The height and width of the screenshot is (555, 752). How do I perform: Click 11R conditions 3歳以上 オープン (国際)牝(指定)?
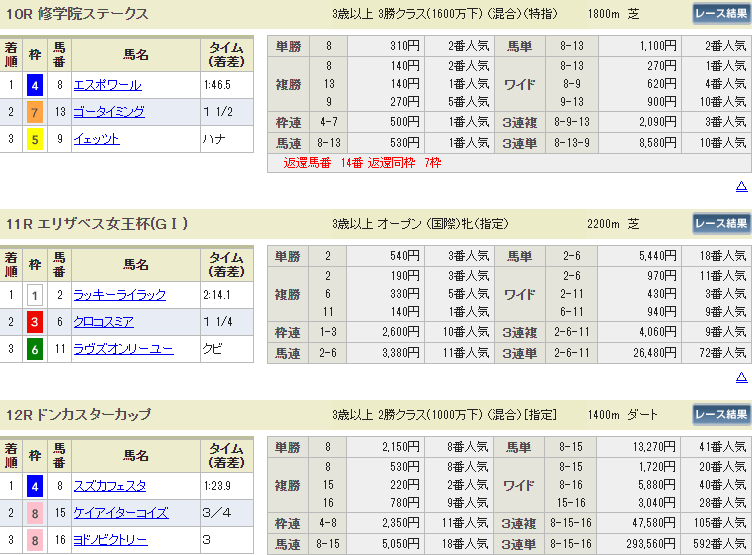point(420,224)
